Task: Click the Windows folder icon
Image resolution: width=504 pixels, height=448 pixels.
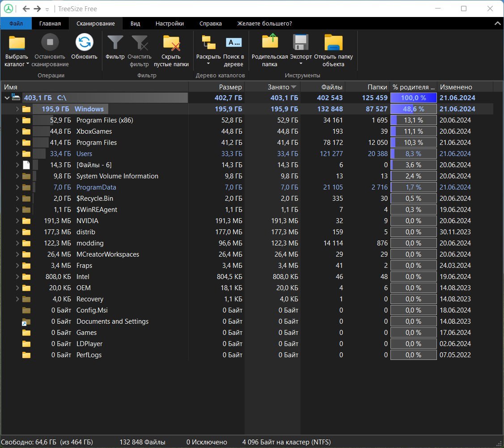Action: pyautogui.click(x=26, y=109)
